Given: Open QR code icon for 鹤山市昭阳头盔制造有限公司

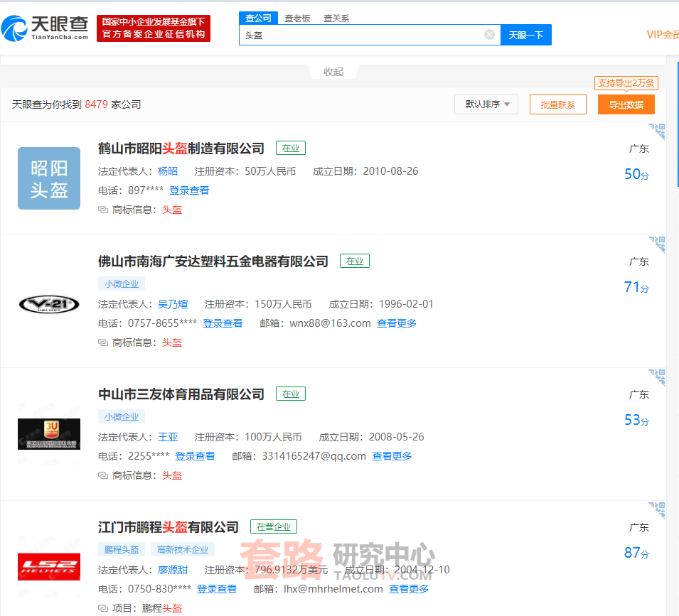Looking at the screenshot, I should tap(657, 131).
